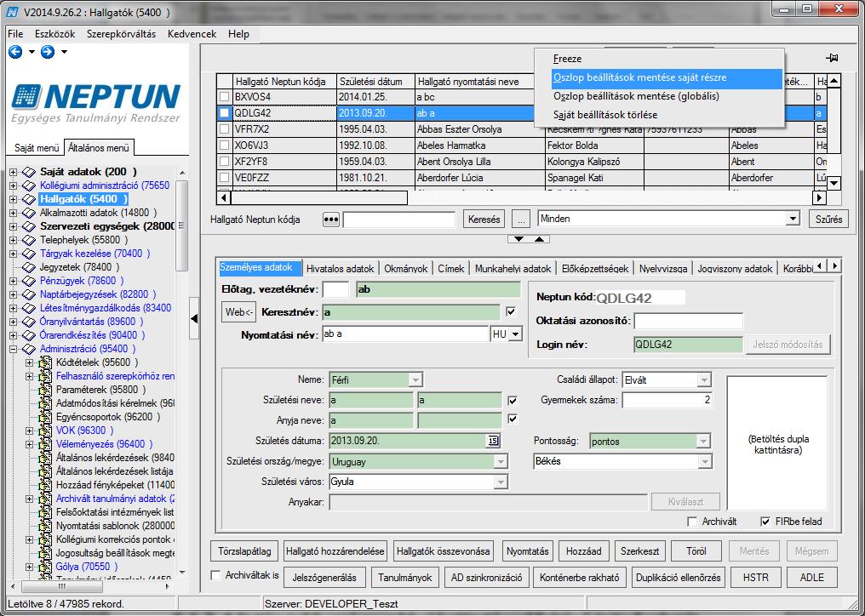The width and height of the screenshot is (865, 616).
Task: Switch to the Hivatalos adatok tab
Action: point(341,269)
